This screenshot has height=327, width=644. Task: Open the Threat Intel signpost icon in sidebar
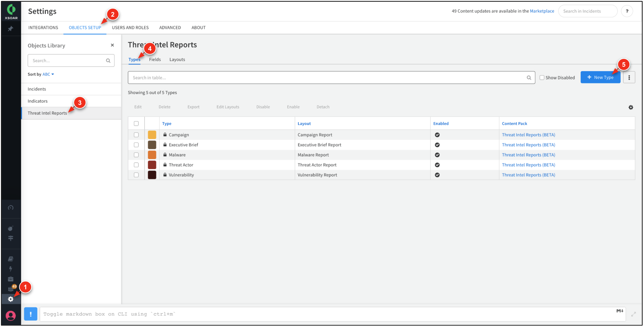(11, 238)
